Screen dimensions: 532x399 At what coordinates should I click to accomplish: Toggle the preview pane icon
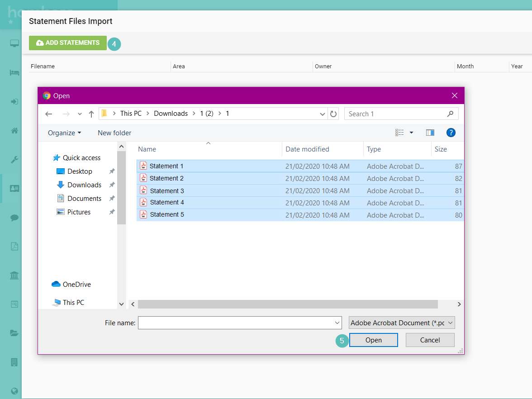430,133
